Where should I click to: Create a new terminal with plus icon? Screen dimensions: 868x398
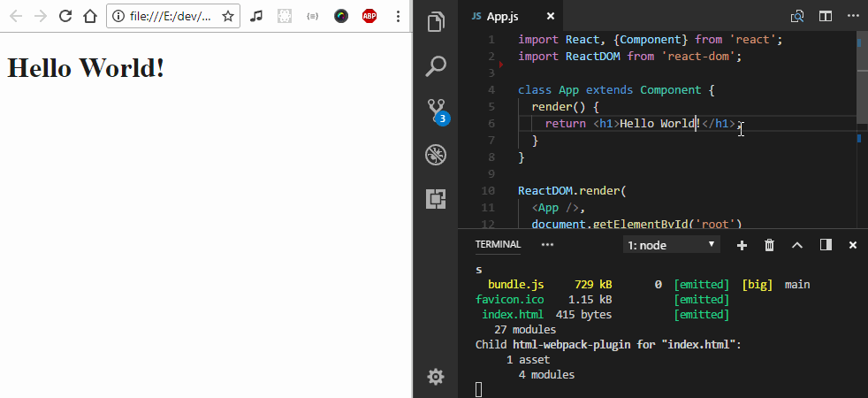tap(742, 245)
